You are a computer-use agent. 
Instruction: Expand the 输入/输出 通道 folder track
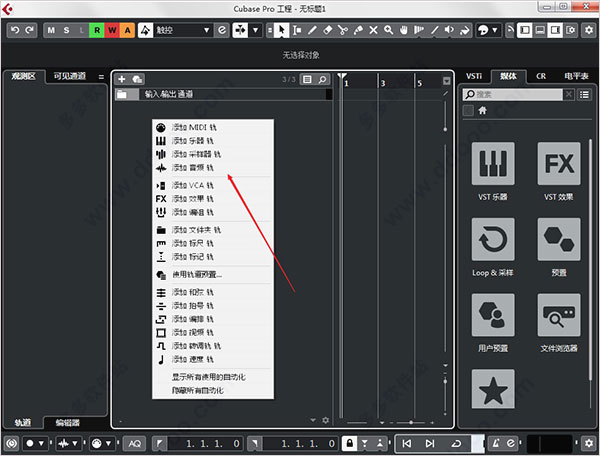click(x=122, y=95)
